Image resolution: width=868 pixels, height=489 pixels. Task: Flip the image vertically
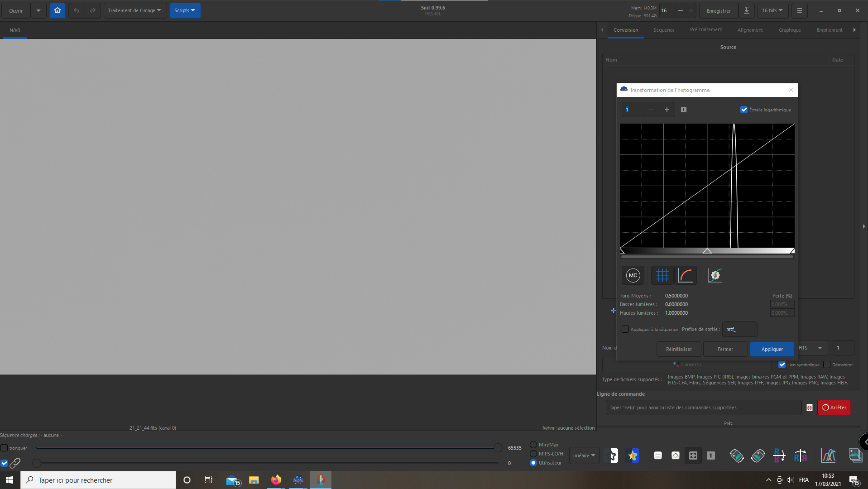[779, 455]
